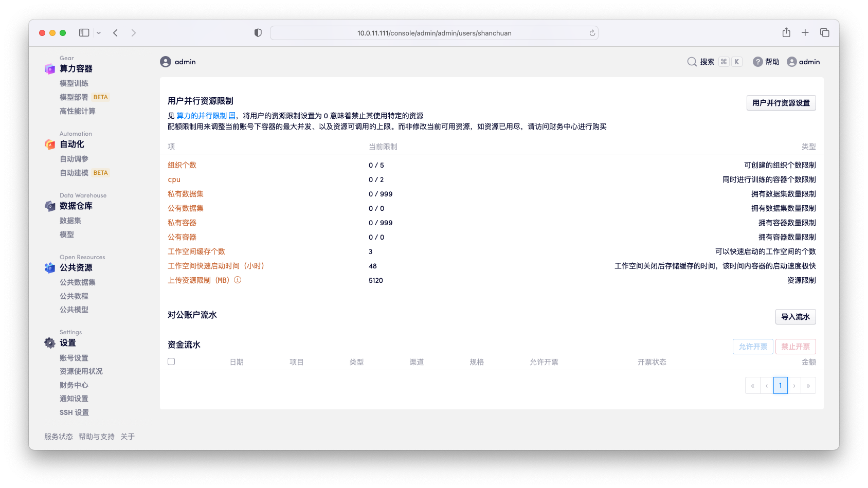Expand the sidebar options dropdown chevron

click(99, 33)
